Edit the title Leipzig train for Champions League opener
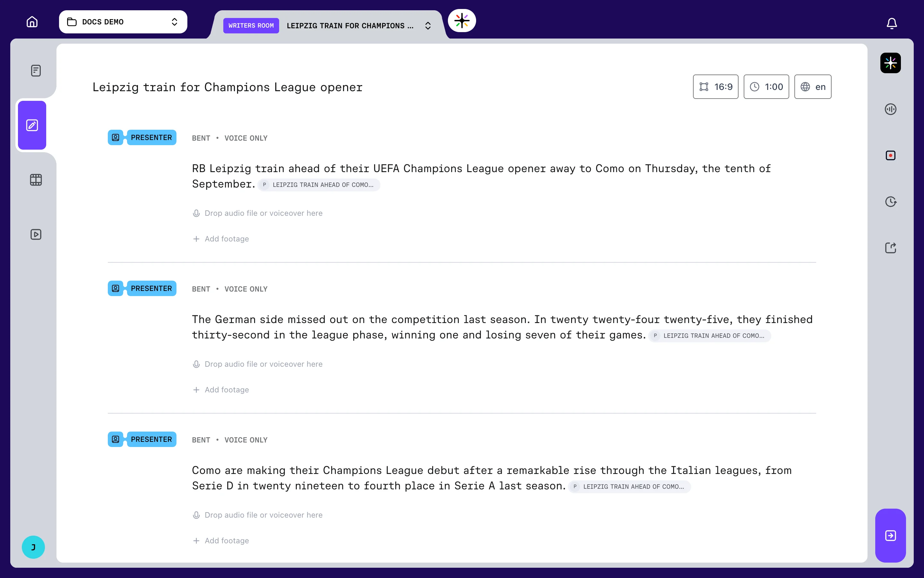This screenshot has width=924, height=578. coord(227,87)
